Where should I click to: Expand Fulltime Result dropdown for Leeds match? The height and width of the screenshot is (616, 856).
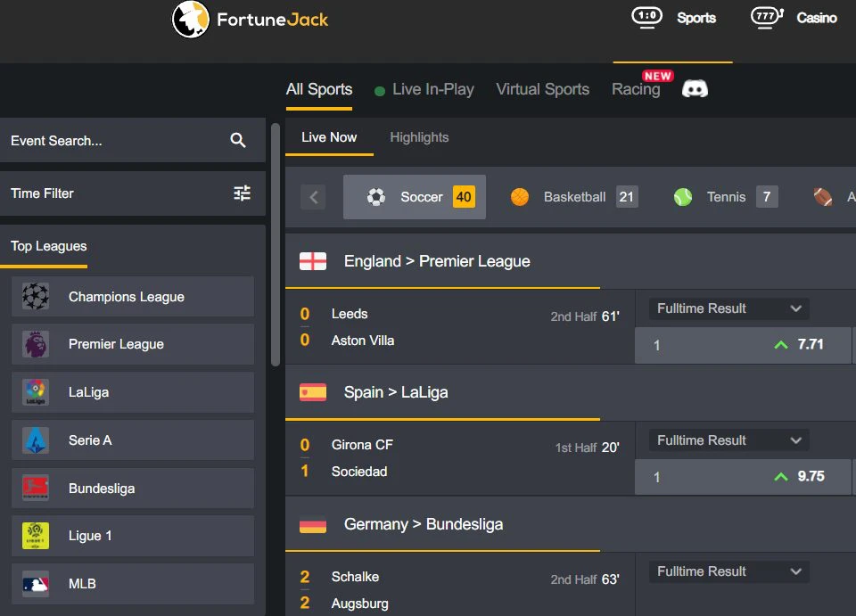point(728,308)
